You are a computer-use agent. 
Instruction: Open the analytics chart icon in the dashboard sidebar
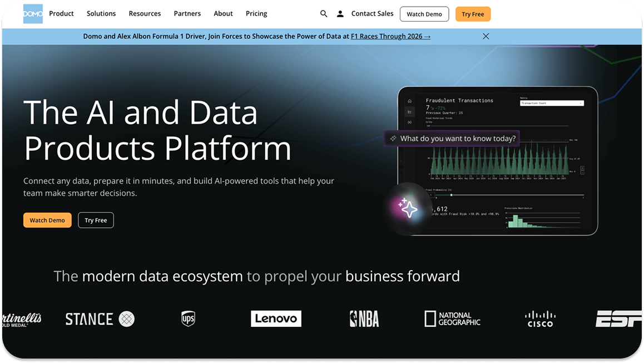coord(410,111)
